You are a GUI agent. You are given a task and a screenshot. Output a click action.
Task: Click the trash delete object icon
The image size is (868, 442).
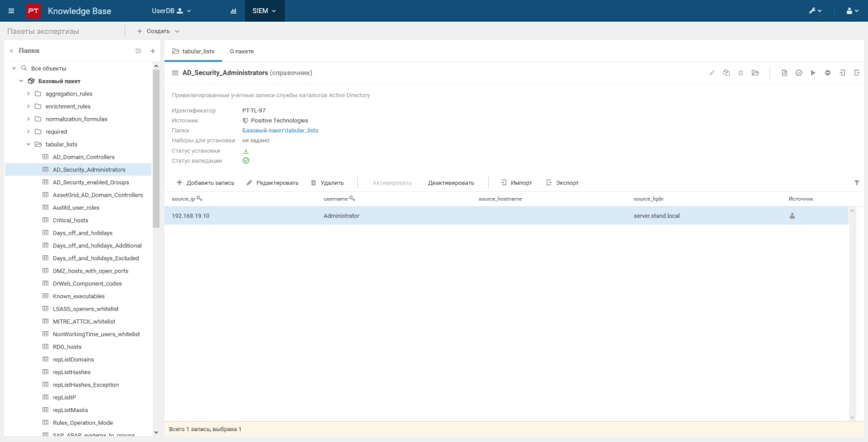click(x=741, y=73)
